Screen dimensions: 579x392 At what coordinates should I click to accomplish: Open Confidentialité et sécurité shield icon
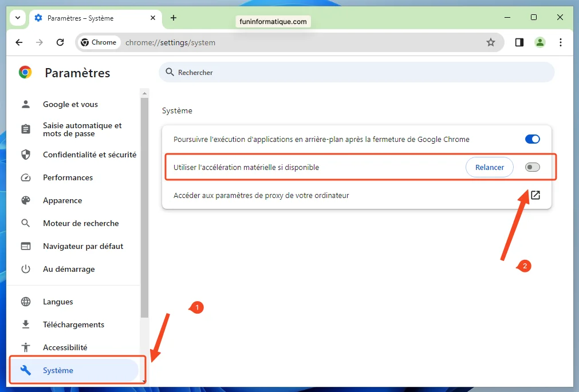26,155
